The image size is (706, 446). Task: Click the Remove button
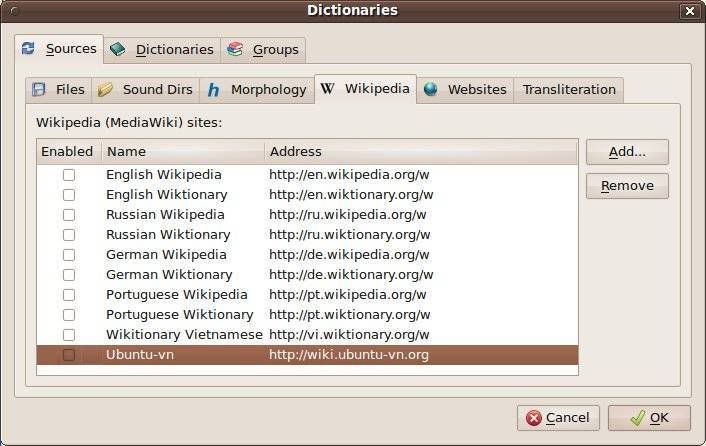[x=627, y=185]
